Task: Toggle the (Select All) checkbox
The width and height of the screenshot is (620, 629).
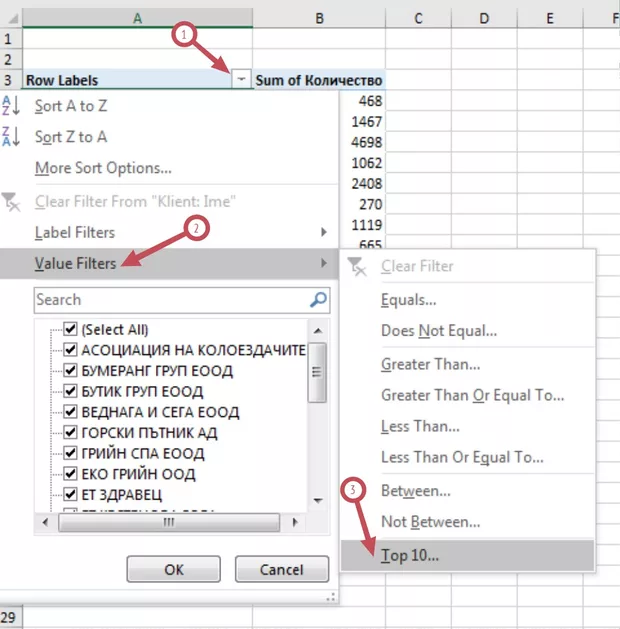Action: [70, 329]
